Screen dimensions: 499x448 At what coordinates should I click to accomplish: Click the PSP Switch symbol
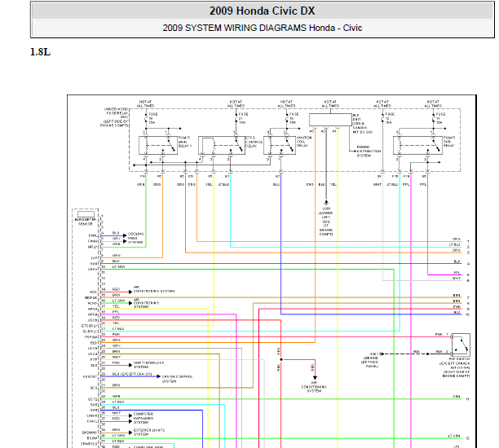pos(461,345)
